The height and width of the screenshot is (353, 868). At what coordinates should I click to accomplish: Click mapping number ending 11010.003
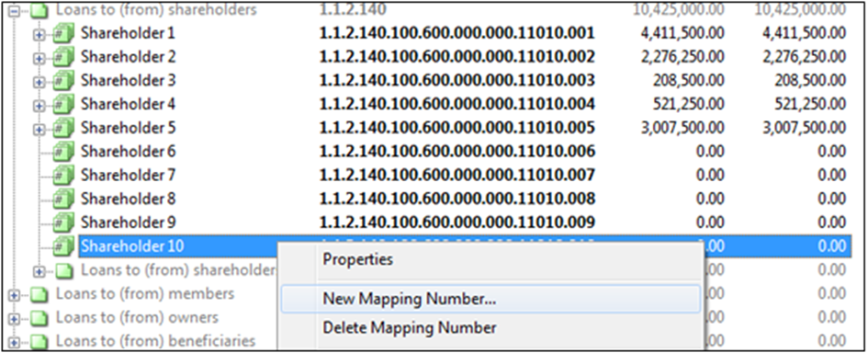click(457, 80)
